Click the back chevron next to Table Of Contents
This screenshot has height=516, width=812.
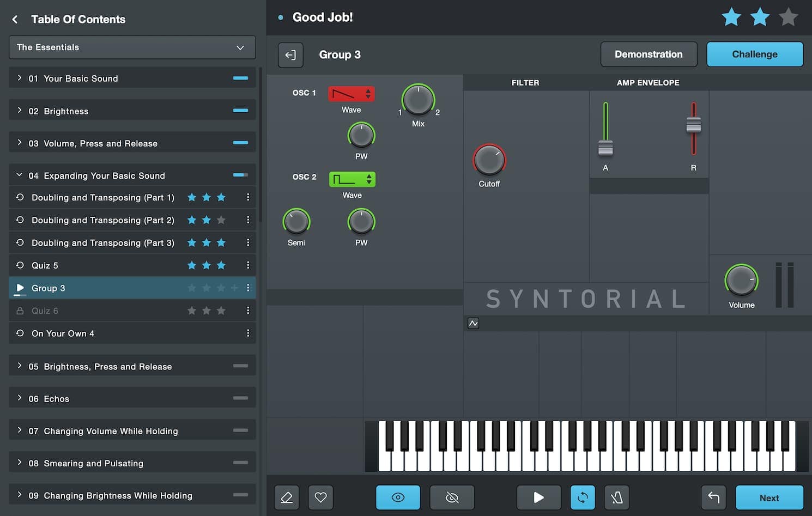[x=15, y=19]
